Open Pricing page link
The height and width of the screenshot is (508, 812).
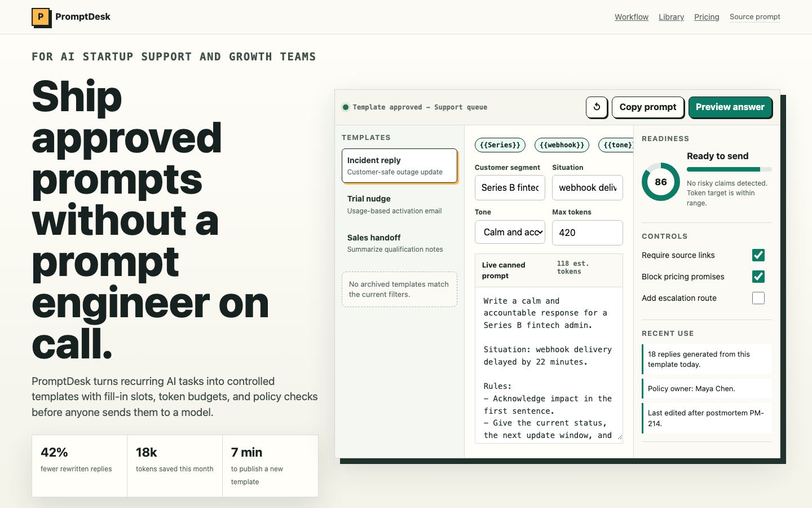coord(707,17)
